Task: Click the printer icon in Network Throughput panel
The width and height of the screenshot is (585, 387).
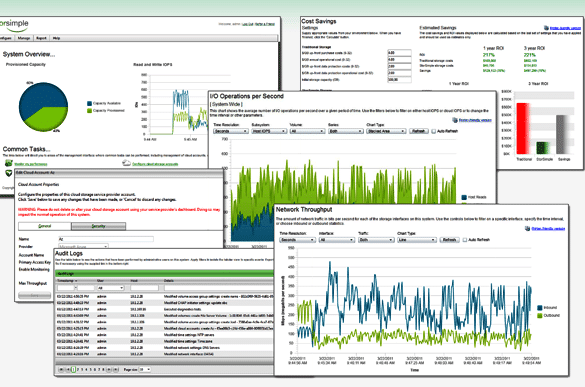Action: point(528,228)
